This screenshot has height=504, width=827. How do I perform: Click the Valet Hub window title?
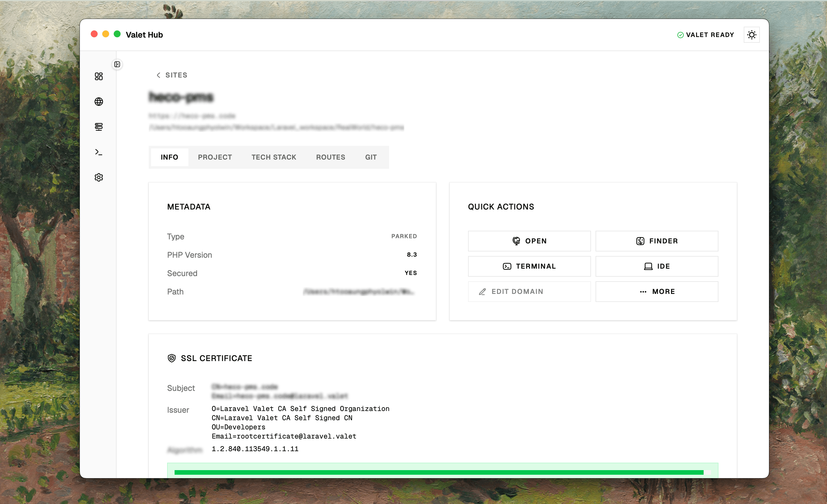[144, 35]
